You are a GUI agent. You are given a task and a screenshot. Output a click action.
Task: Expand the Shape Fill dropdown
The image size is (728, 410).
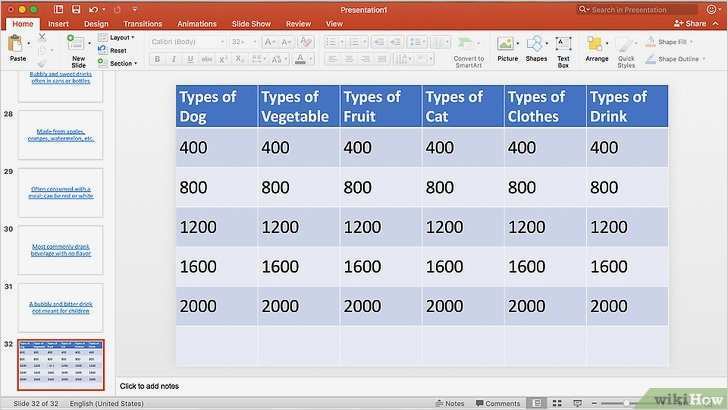[691, 42]
